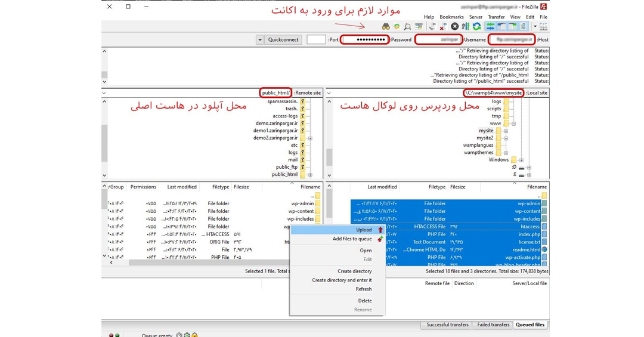Sort local list by Filename header

514,187
